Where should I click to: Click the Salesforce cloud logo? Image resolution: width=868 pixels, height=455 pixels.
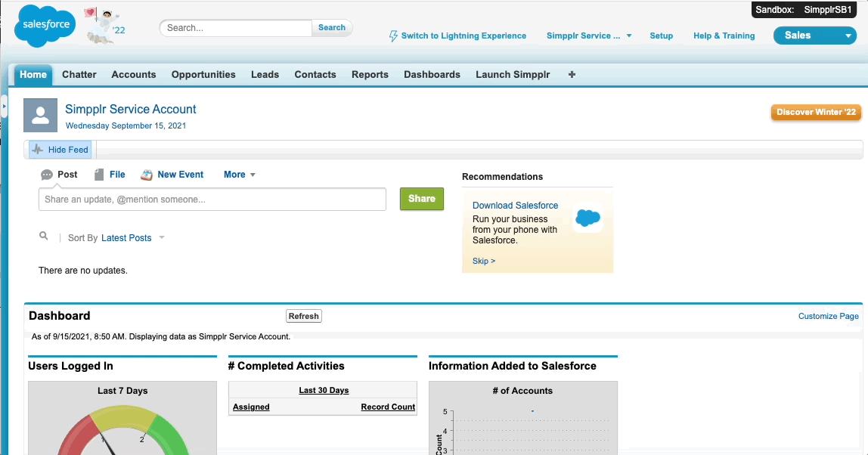pos(45,25)
